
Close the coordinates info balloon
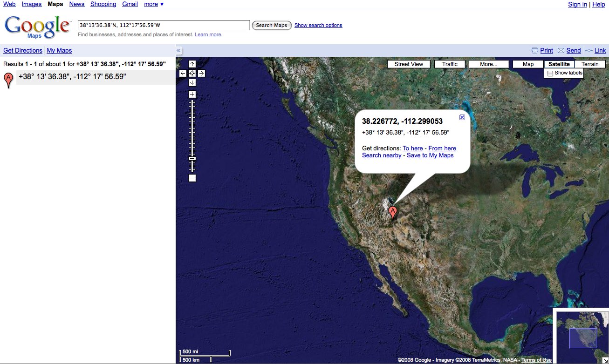point(462,117)
